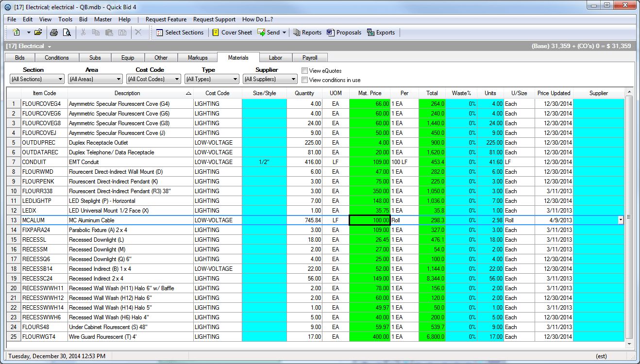Open the Section filter dropdown
640x364 pixels.
[x=37, y=79]
